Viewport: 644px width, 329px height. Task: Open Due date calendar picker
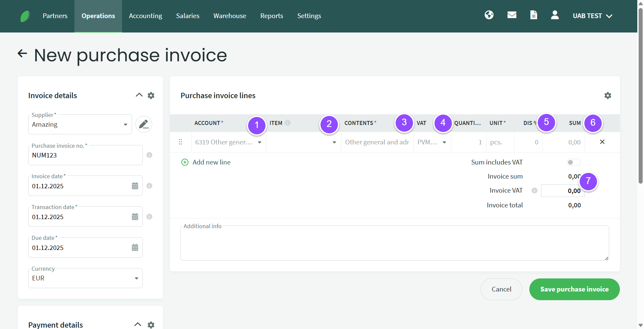[x=135, y=248]
